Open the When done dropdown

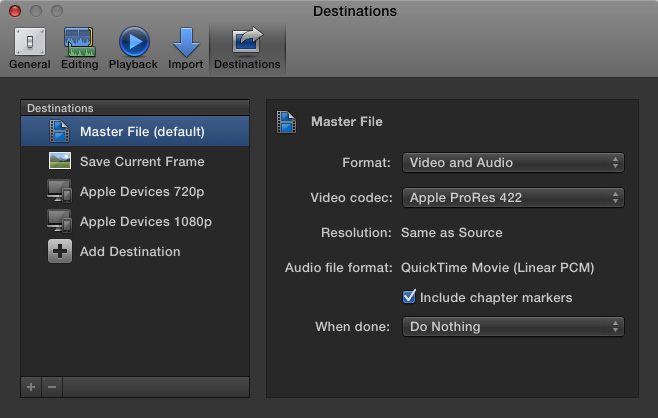(x=513, y=327)
